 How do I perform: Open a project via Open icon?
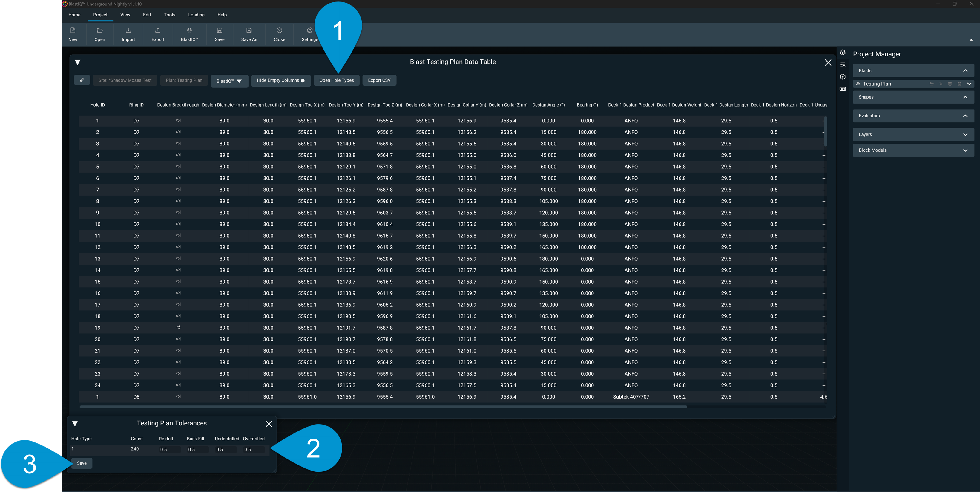tap(100, 30)
